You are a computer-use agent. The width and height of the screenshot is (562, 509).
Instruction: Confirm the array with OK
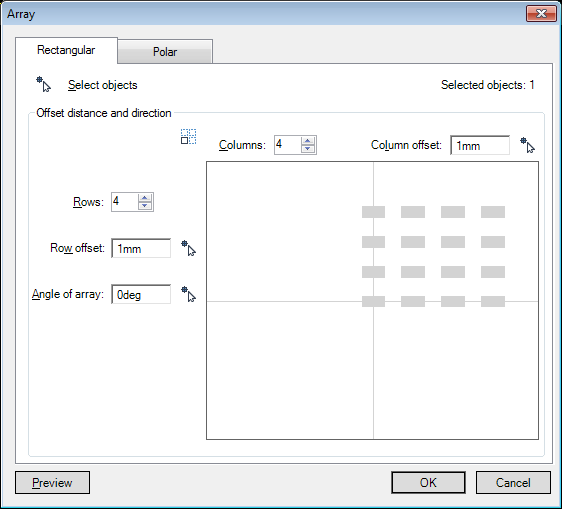pyautogui.click(x=428, y=482)
